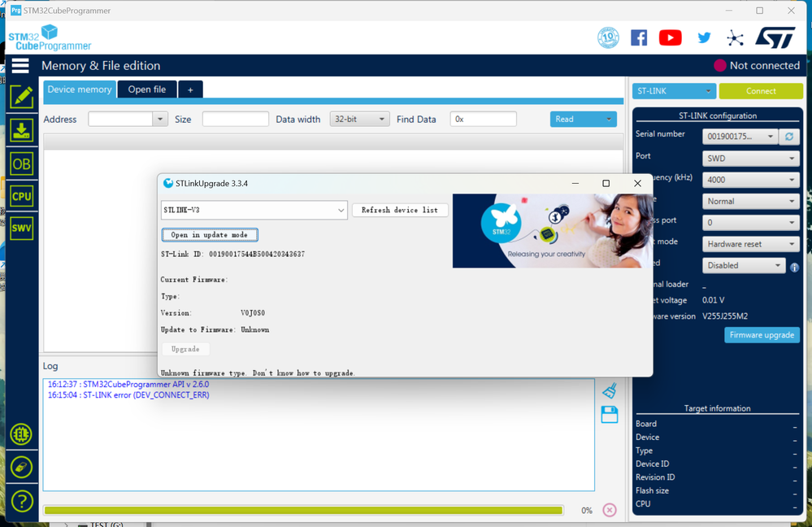Open the Hardware reset dropdown
The width and height of the screenshot is (812, 527).
(x=750, y=244)
